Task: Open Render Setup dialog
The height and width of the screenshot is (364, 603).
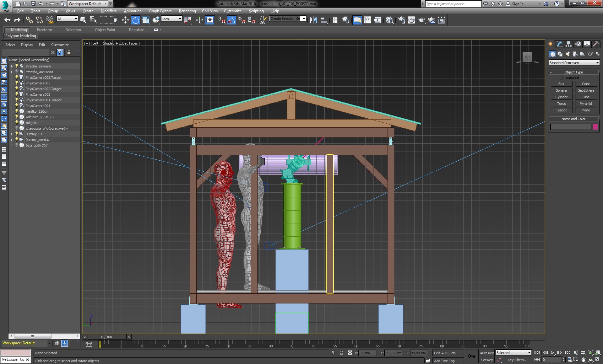Action: click(401, 20)
